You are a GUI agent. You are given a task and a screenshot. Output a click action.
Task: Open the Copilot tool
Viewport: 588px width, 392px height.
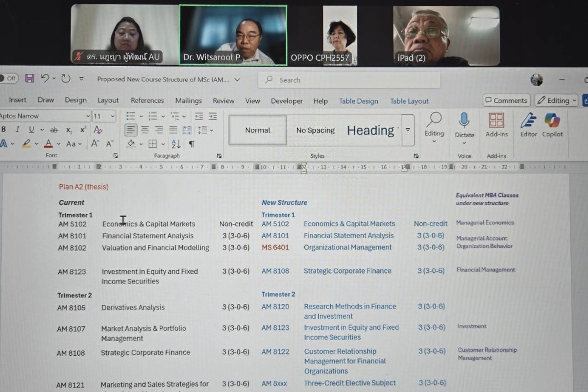[552, 124]
